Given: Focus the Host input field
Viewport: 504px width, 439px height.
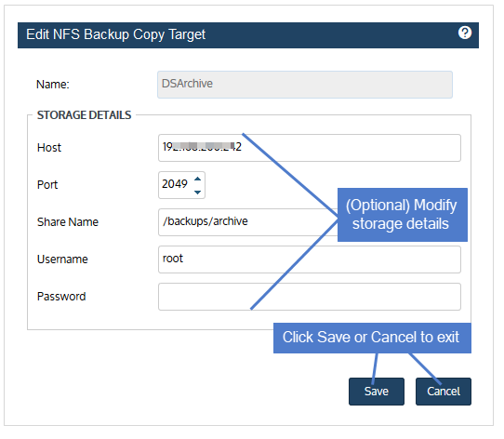Looking at the screenshot, I should tap(310, 148).
